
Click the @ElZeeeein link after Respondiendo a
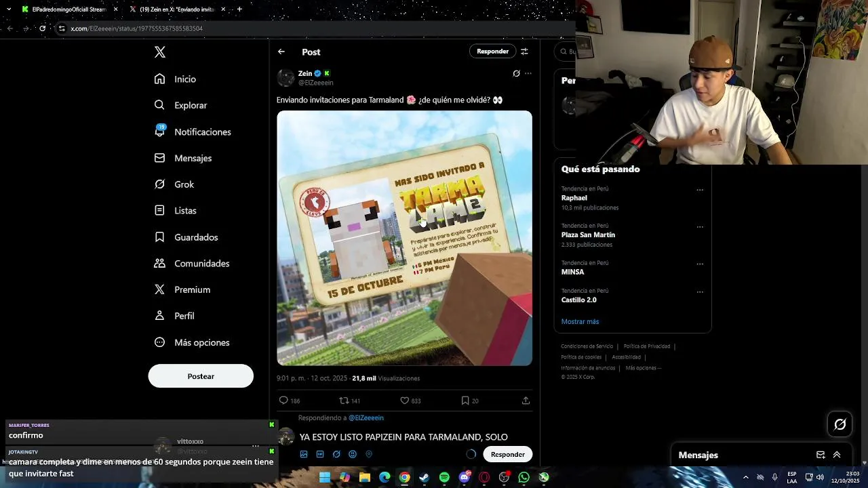tap(366, 418)
